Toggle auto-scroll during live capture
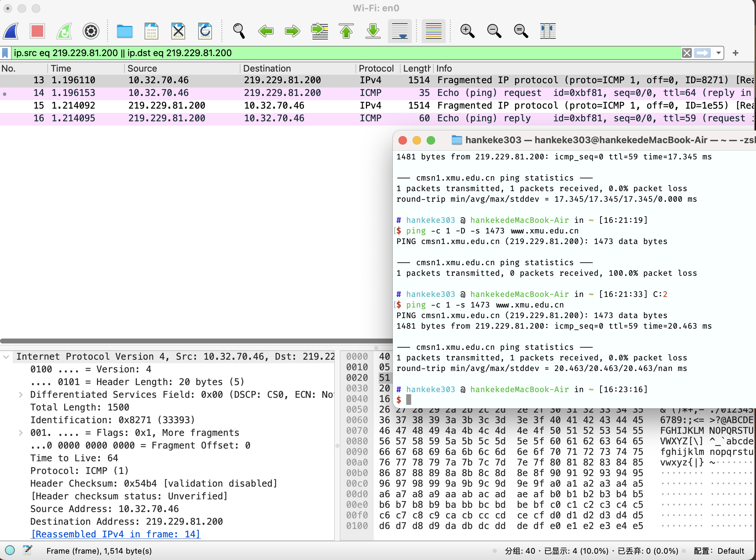The height and width of the screenshot is (560, 756). (400, 31)
